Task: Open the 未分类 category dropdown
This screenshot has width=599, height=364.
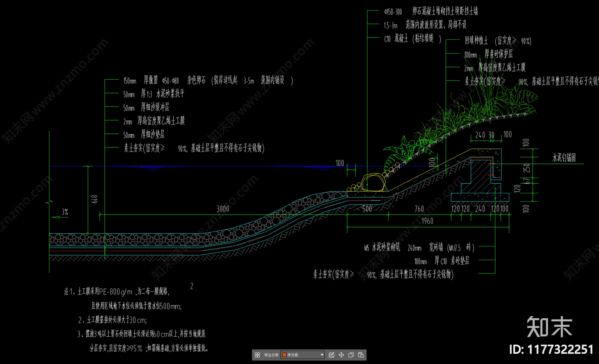Action: click(x=303, y=355)
